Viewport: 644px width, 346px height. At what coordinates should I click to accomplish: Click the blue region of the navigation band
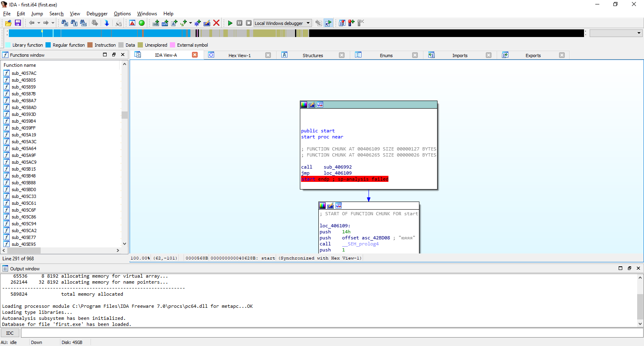point(101,33)
